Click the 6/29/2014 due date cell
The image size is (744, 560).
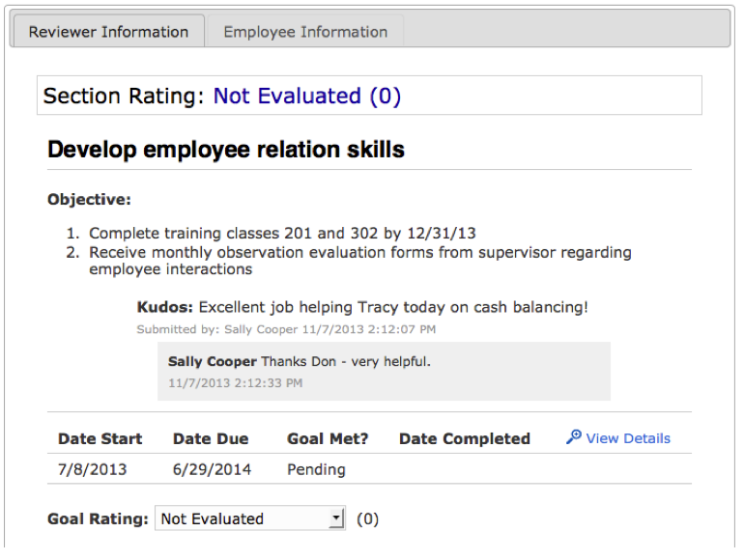(x=213, y=469)
